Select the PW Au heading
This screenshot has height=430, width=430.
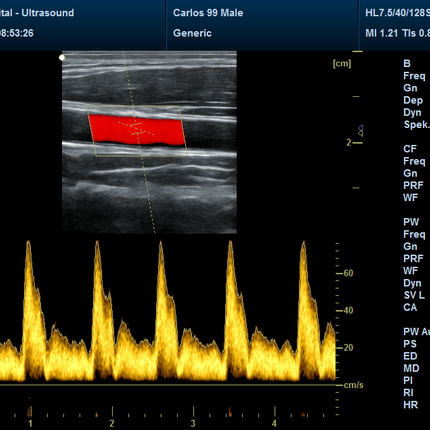(x=416, y=332)
